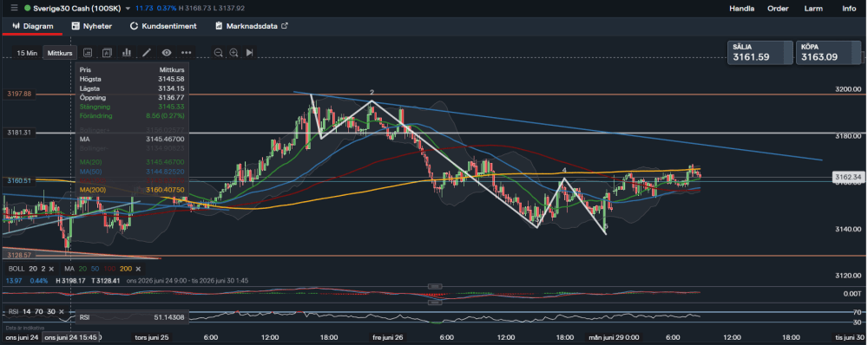Open the 15 Min timeframe selector
The width and height of the screenshot is (868, 345).
(27, 53)
